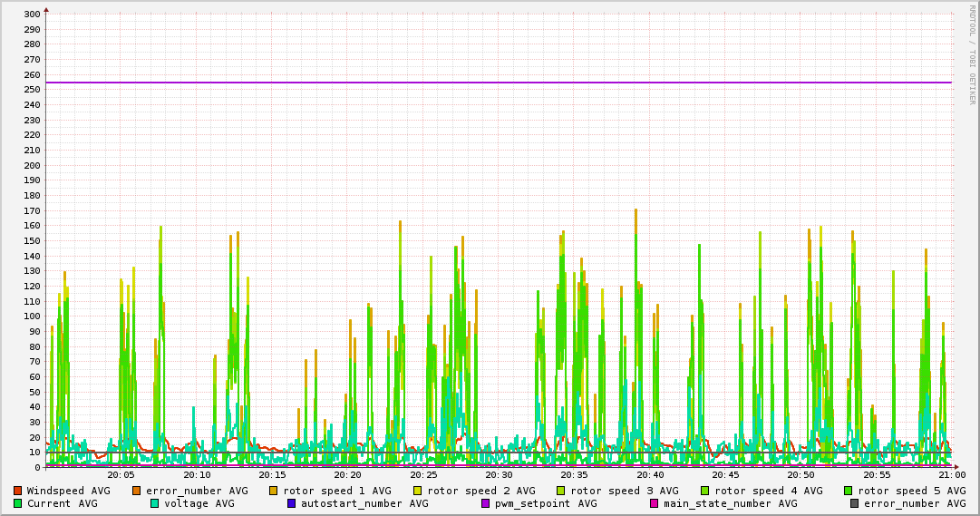Select the teal voltage AVG legend swatch
The image size is (980, 516).
[155, 503]
